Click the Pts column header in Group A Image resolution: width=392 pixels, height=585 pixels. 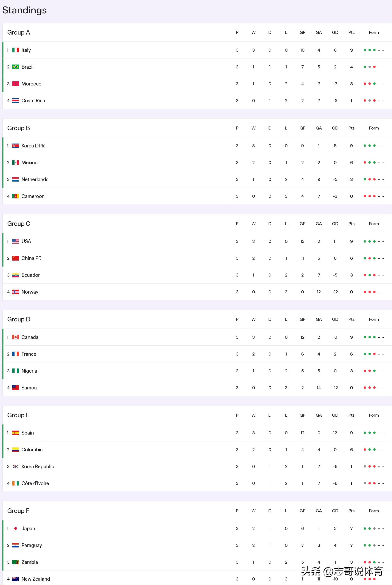coord(351,32)
